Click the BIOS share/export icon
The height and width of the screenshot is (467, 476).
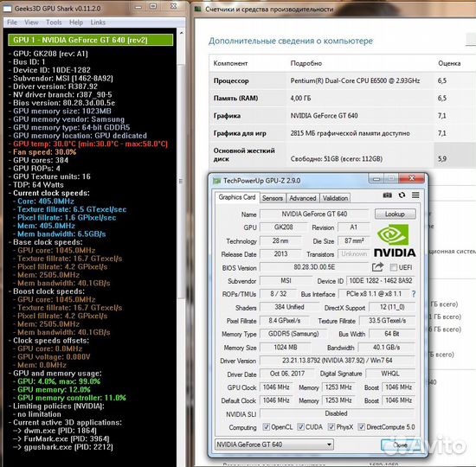coord(377,267)
